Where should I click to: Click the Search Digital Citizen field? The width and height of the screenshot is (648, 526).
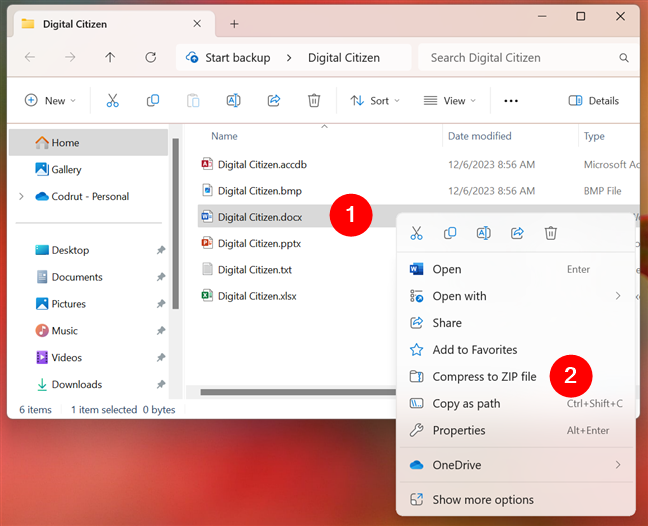pyautogui.click(x=529, y=57)
